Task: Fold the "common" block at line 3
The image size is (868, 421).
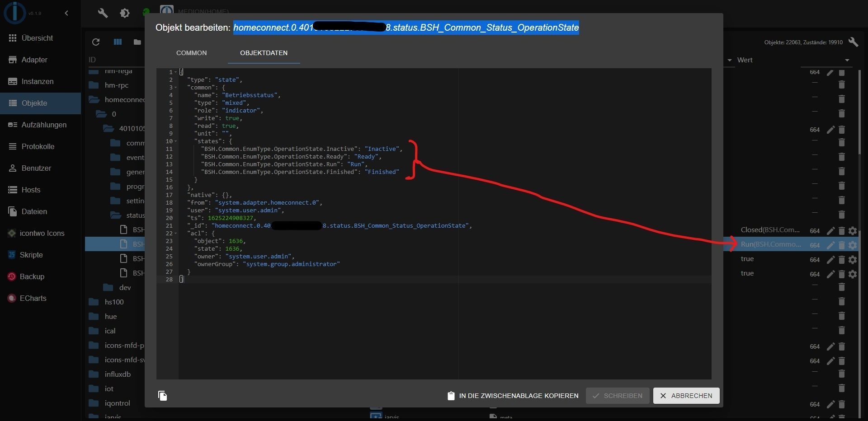Action: (x=176, y=87)
